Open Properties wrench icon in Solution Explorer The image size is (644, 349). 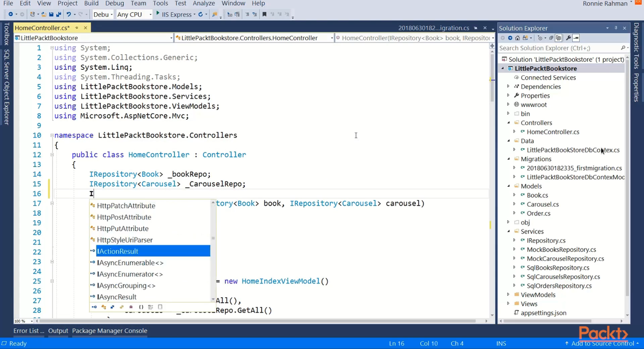568,38
